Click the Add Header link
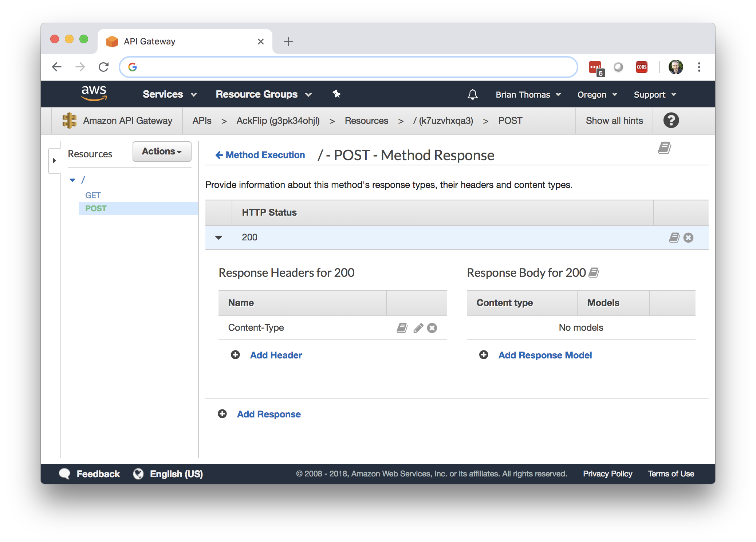 (x=276, y=355)
